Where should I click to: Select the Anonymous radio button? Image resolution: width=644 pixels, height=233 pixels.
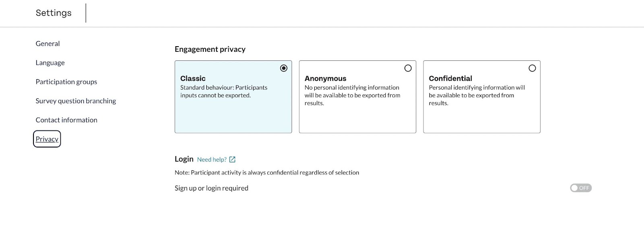pos(408,68)
